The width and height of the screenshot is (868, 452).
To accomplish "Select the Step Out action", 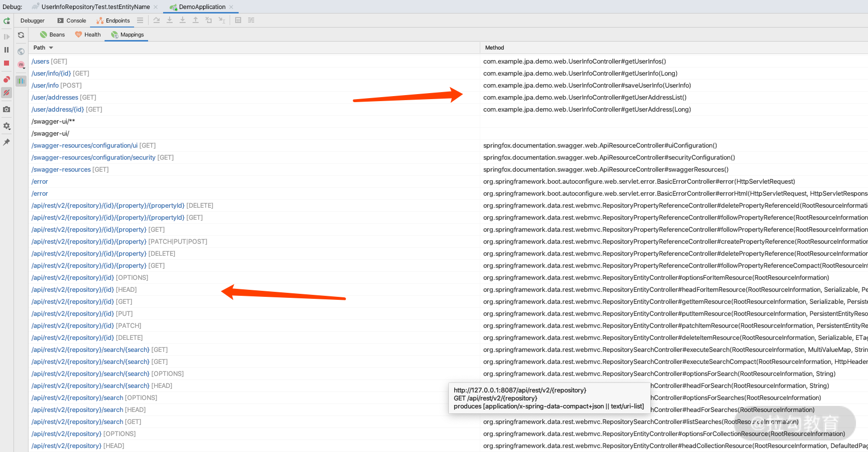I will [196, 20].
